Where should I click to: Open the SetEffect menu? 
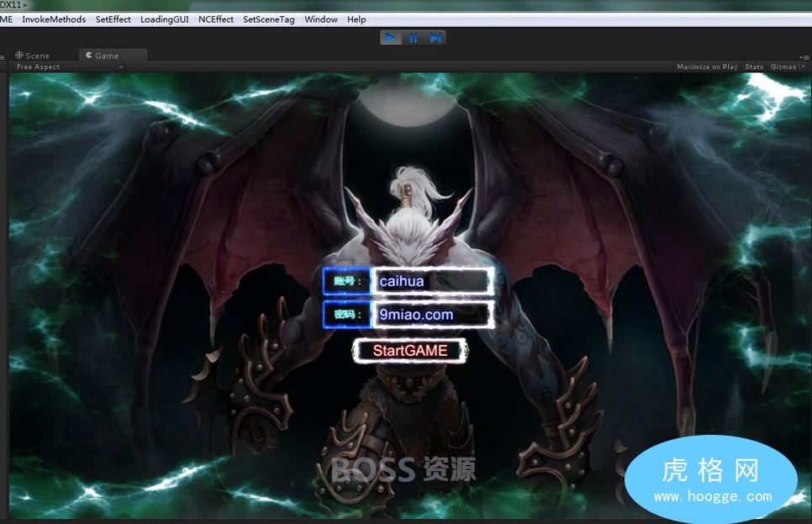coord(113,19)
